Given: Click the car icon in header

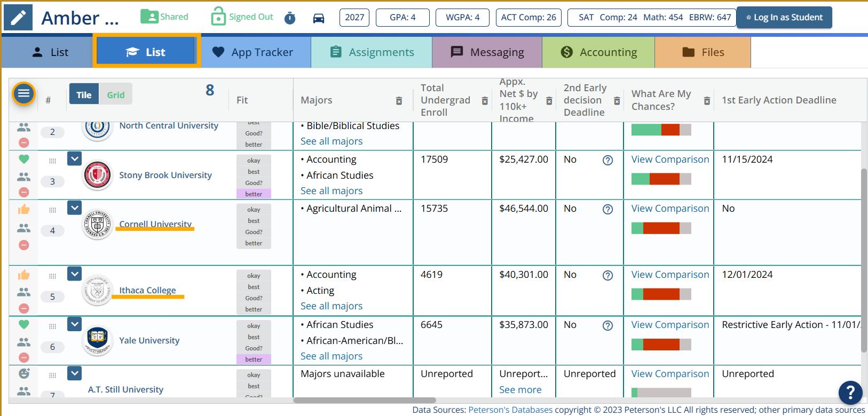Looking at the screenshot, I should click(319, 18).
